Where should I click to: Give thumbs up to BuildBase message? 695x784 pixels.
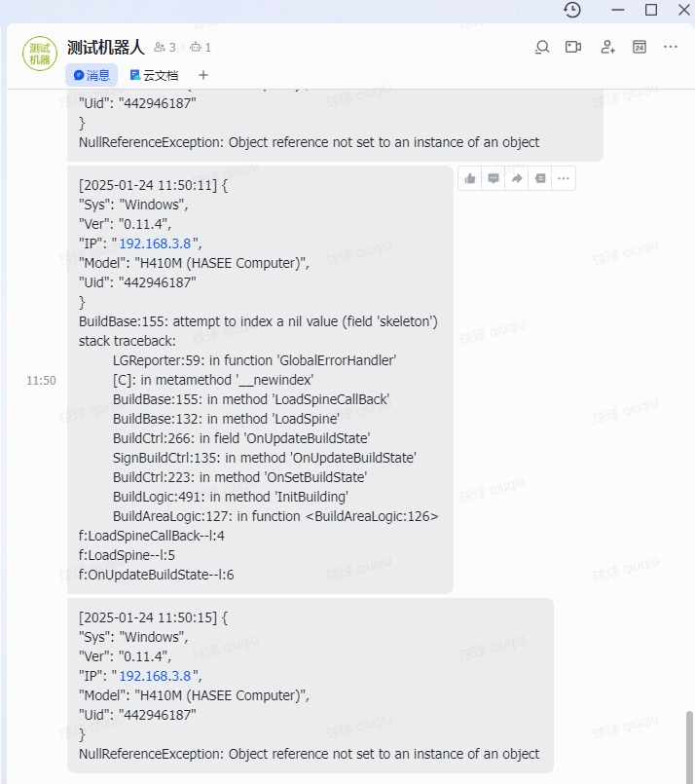[470, 178]
